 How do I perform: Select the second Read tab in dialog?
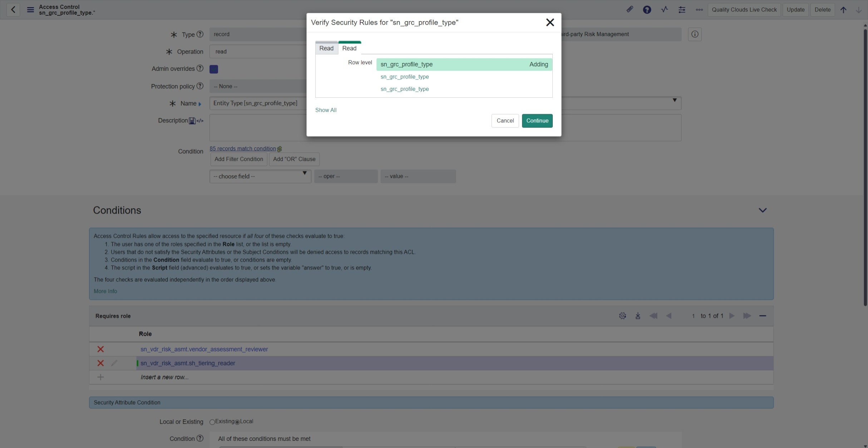tap(349, 48)
